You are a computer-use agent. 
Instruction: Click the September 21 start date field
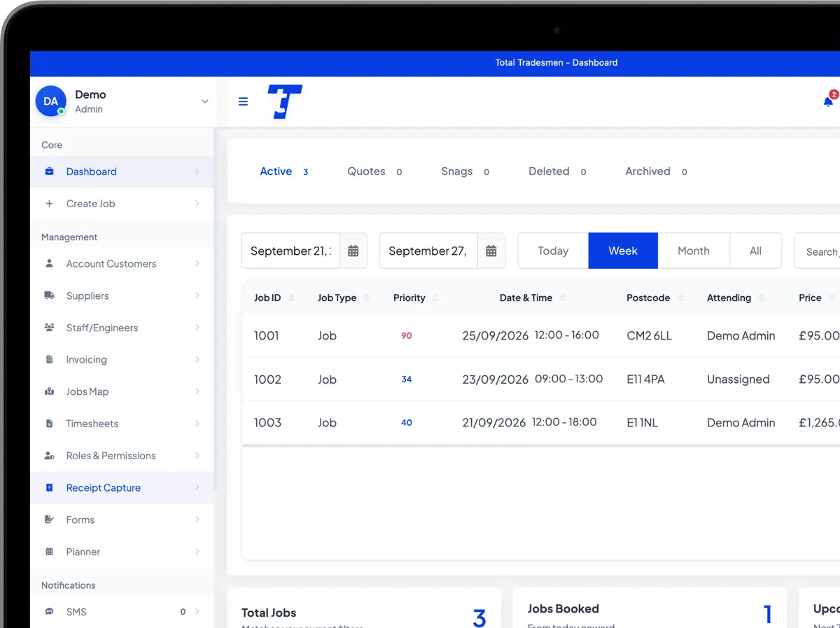click(x=290, y=251)
